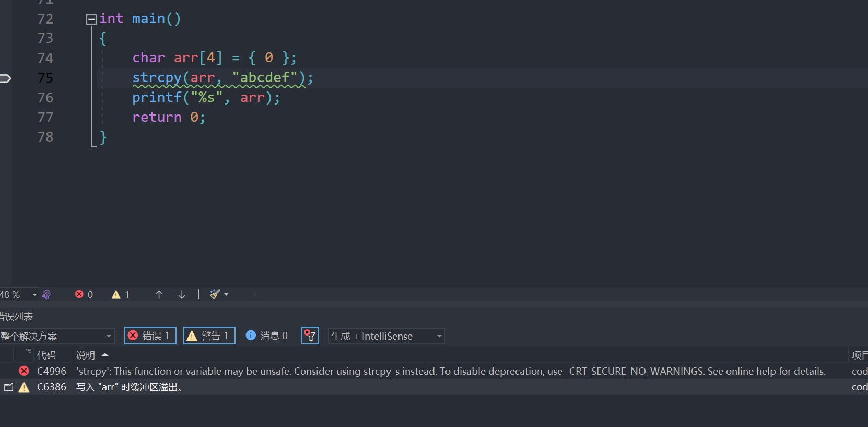The width and height of the screenshot is (868, 427).
Task: Click the char arr[4] declaration
Action: (x=215, y=58)
